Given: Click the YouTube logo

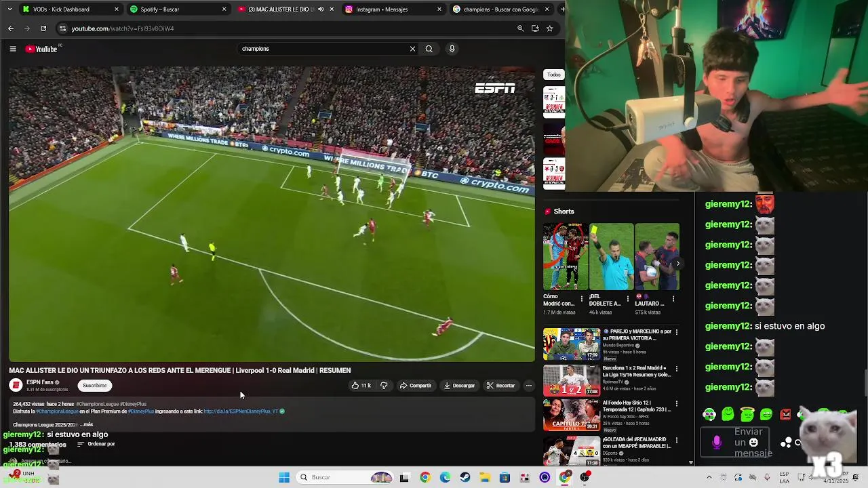Looking at the screenshot, I should click(x=41, y=49).
